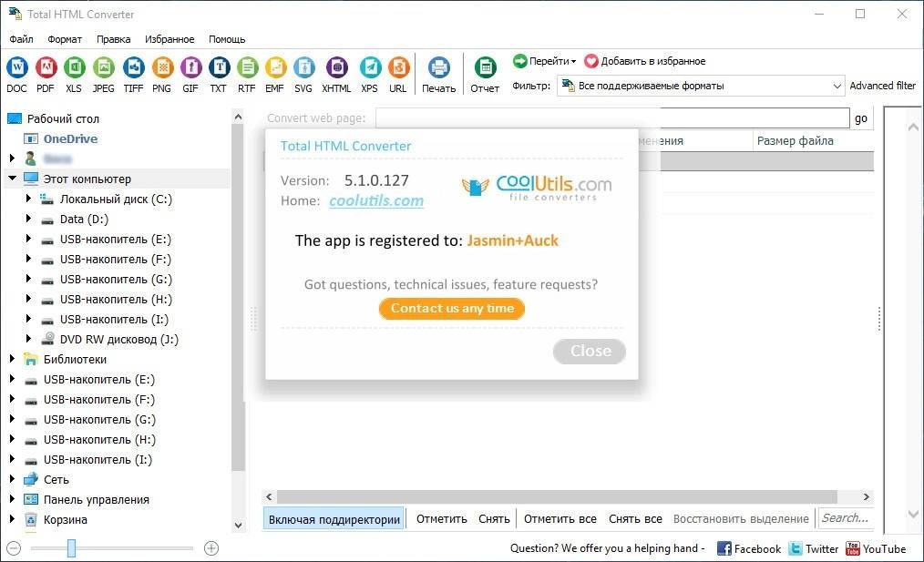Open the Перейти navigation dropdown

click(545, 61)
